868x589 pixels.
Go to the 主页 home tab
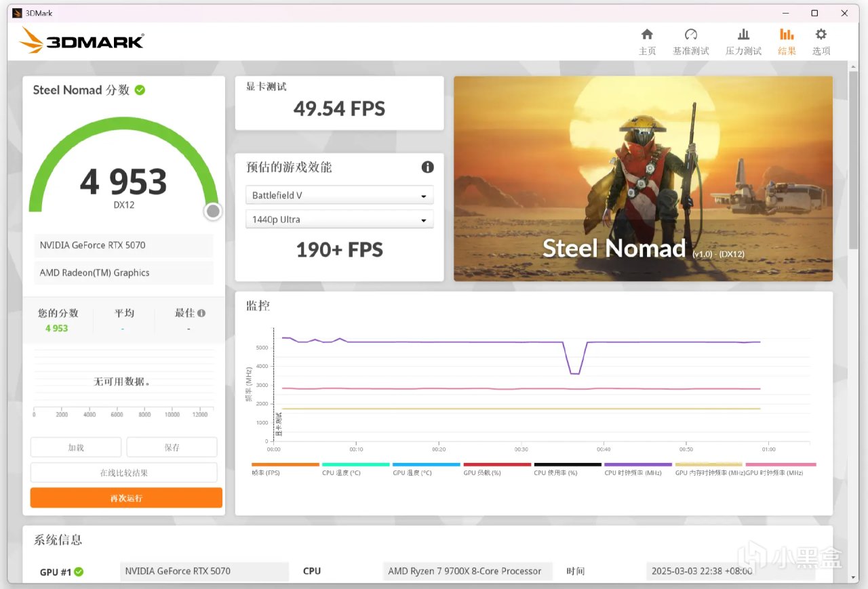click(x=647, y=42)
